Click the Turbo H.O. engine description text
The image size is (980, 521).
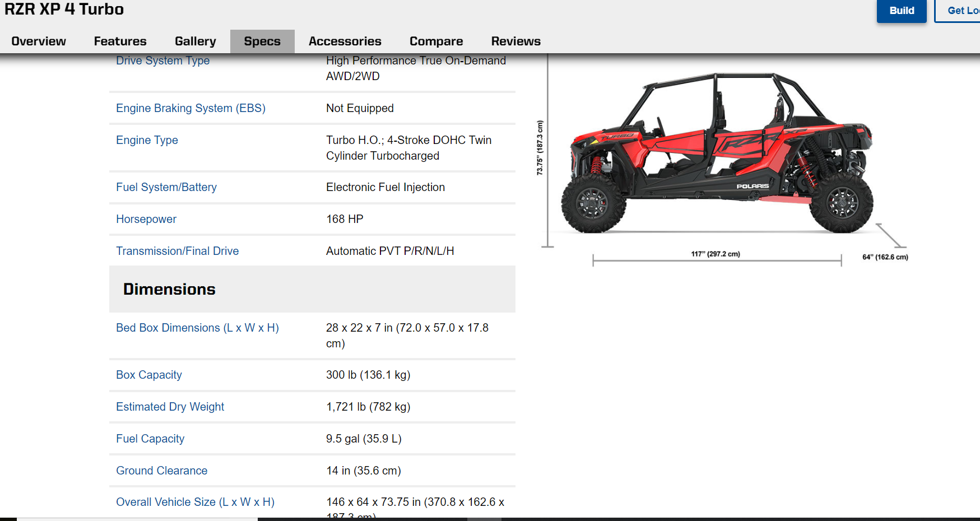point(409,148)
